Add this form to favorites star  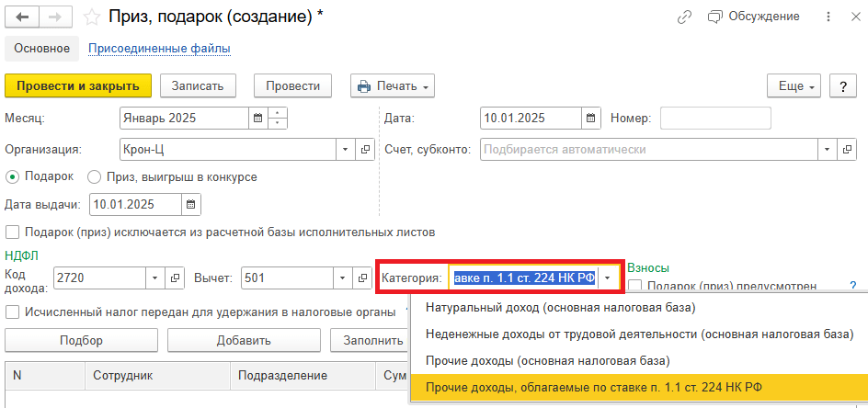point(91,17)
